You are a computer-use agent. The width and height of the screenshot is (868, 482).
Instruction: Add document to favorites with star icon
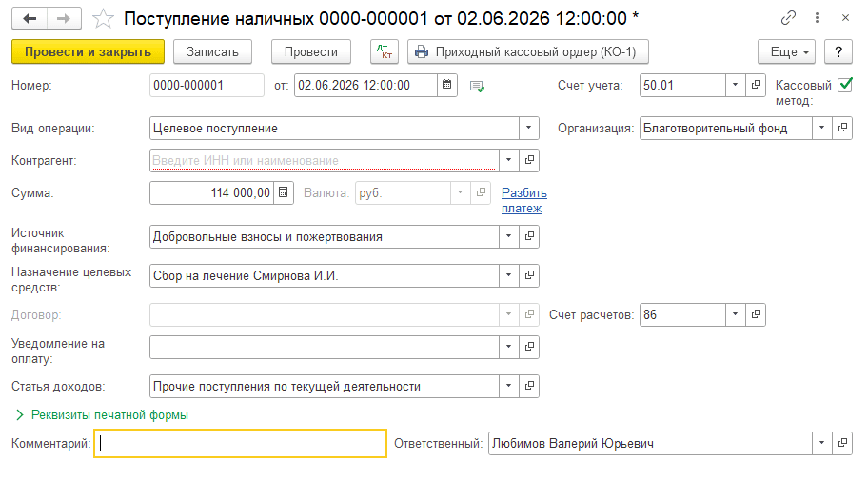[x=103, y=19]
